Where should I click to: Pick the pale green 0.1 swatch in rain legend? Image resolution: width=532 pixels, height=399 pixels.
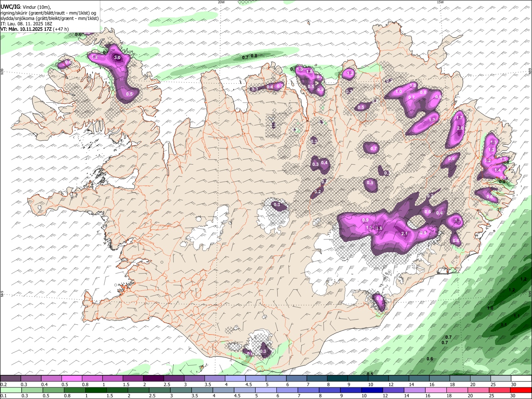point(10,390)
